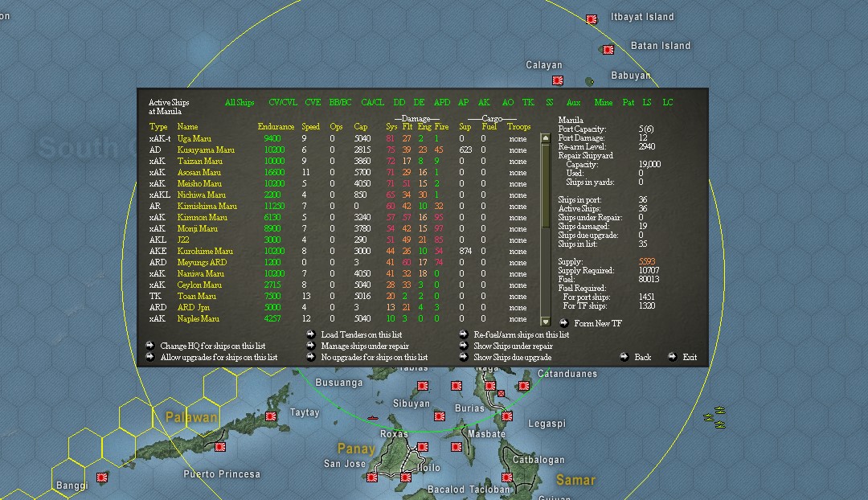Sort ship list by Endurance column

tap(276, 127)
